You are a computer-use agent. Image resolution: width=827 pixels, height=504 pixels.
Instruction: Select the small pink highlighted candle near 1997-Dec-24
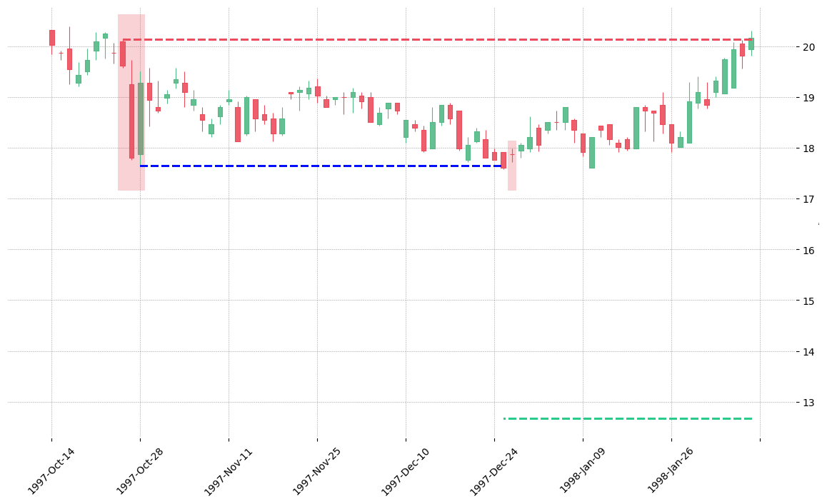point(511,166)
